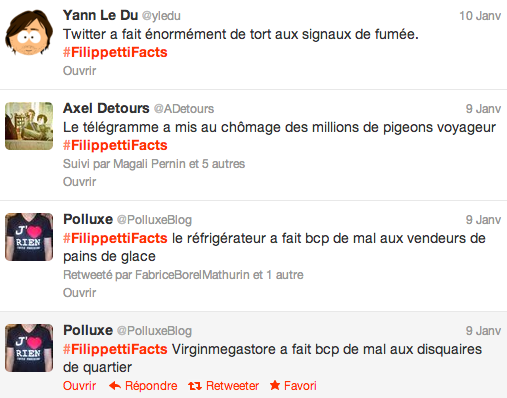Open Axel Detours' profile picture
The image size is (507, 398).
tap(29, 126)
